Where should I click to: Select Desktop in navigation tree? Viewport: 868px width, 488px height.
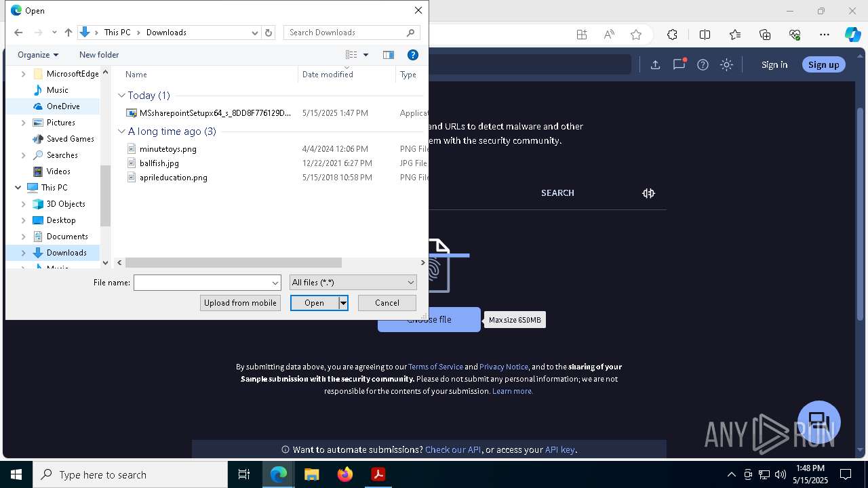[61, 220]
